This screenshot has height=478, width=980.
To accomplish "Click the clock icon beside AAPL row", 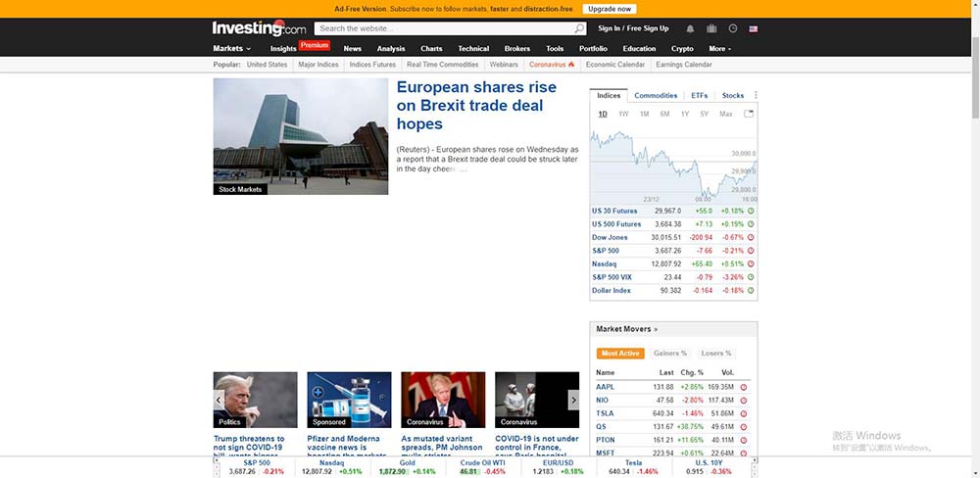I will pos(744,387).
